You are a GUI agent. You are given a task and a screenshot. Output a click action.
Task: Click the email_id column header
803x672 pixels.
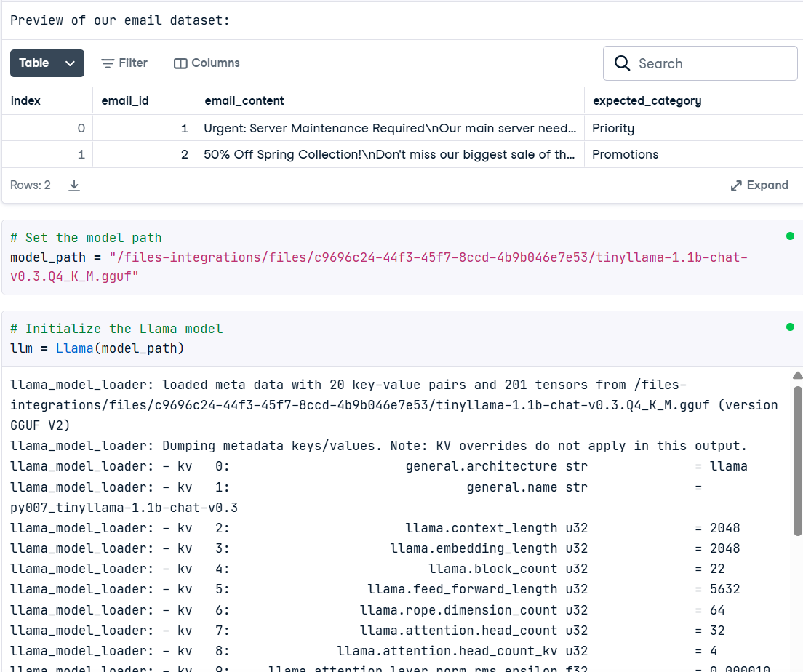[125, 101]
